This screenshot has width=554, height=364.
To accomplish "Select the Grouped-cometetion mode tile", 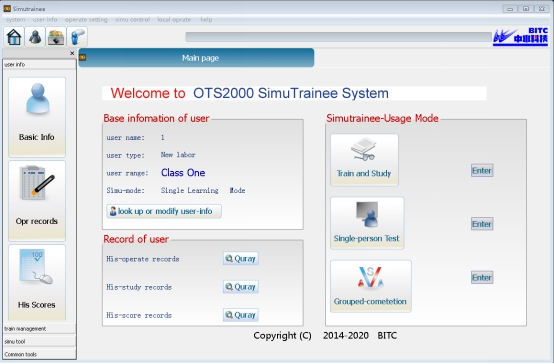I will pos(371,286).
